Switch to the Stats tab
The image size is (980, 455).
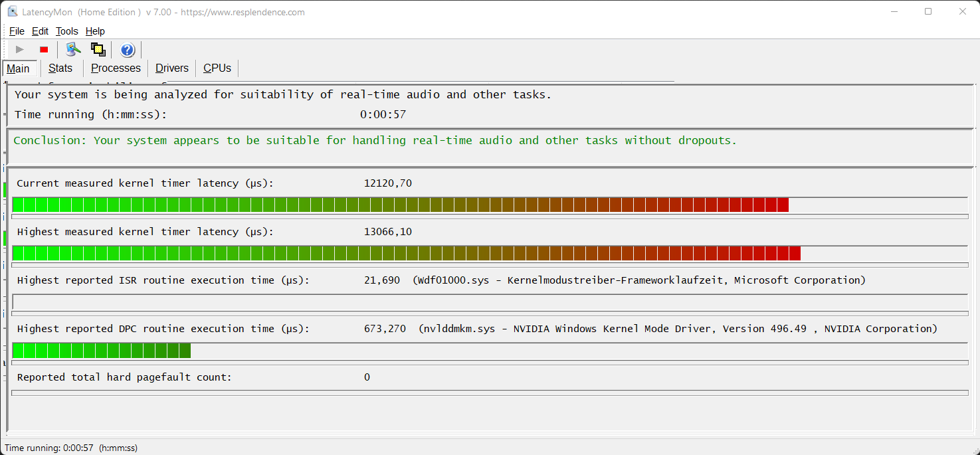pos(60,68)
